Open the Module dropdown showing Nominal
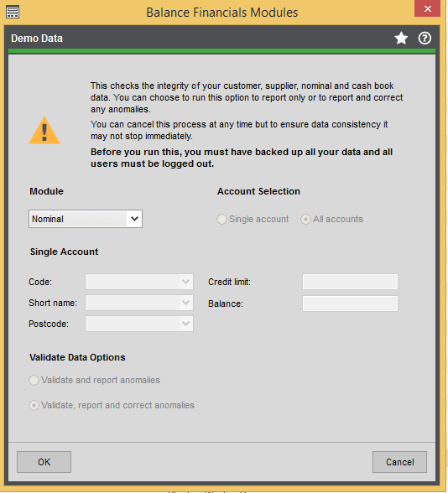 point(86,219)
